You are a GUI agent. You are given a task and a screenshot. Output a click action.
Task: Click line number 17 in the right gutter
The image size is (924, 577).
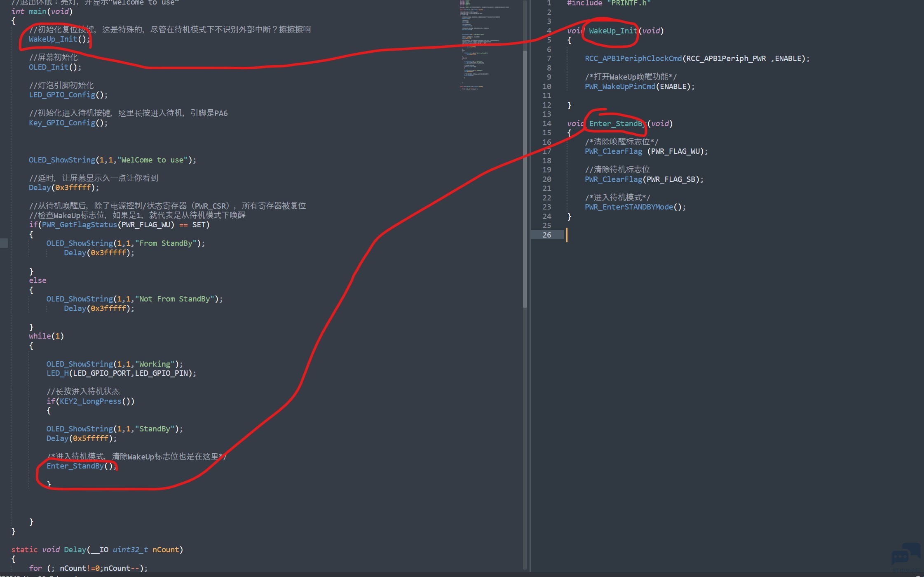tap(547, 151)
